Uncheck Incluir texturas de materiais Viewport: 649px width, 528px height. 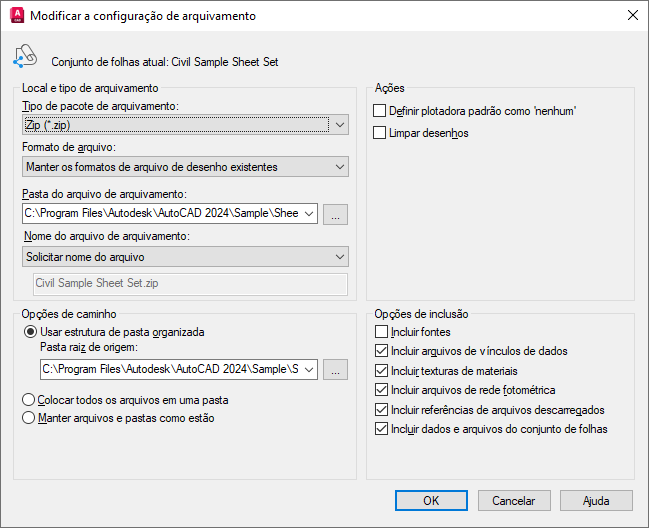click(x=380, y=371)
